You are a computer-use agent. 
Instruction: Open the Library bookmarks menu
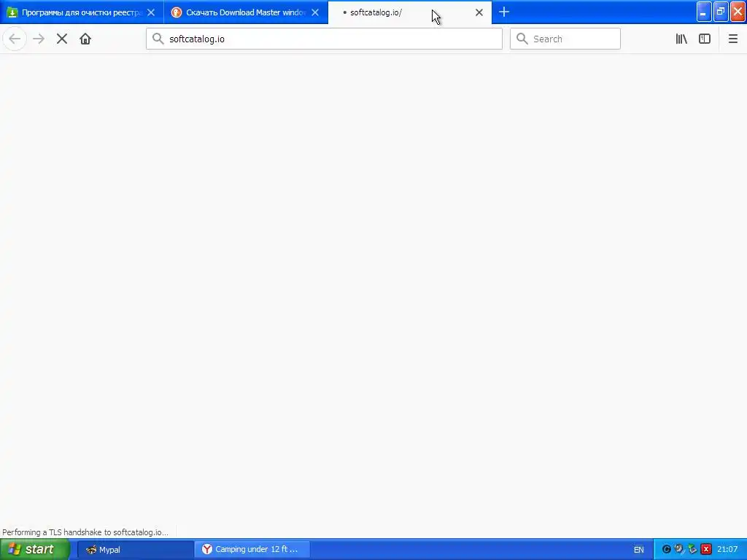(681, 39)
